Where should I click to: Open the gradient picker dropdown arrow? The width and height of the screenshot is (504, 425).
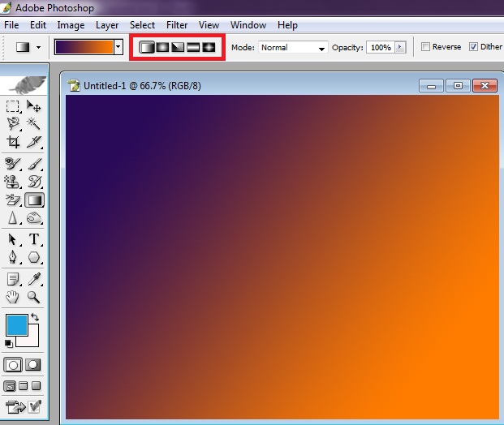(x=118, y=47)
